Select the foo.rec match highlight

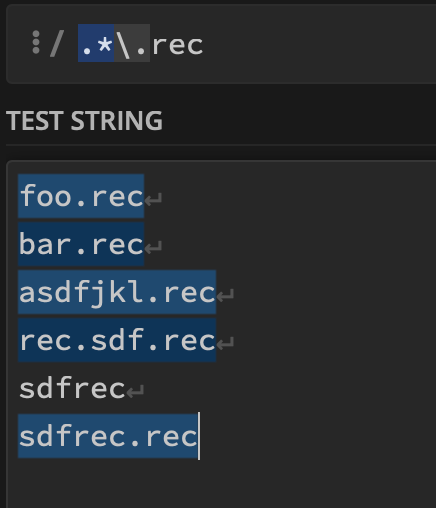[x=81, y=196]
